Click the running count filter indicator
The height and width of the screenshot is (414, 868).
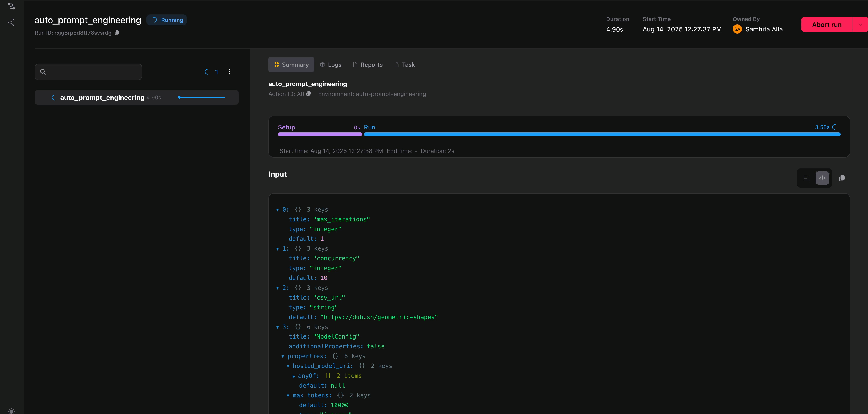click(212, 72)
